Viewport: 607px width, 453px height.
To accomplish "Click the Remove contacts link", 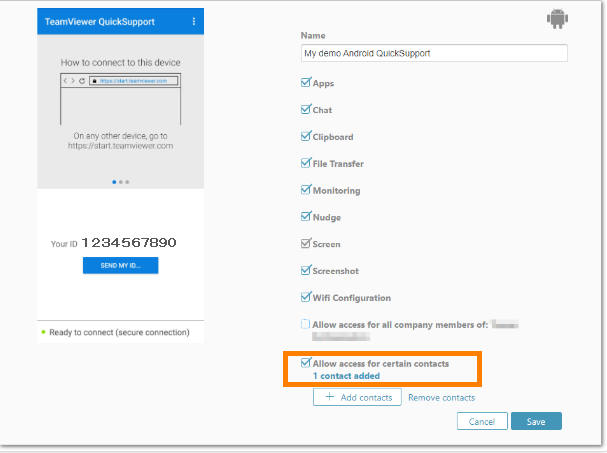I will tap(441, 398).
